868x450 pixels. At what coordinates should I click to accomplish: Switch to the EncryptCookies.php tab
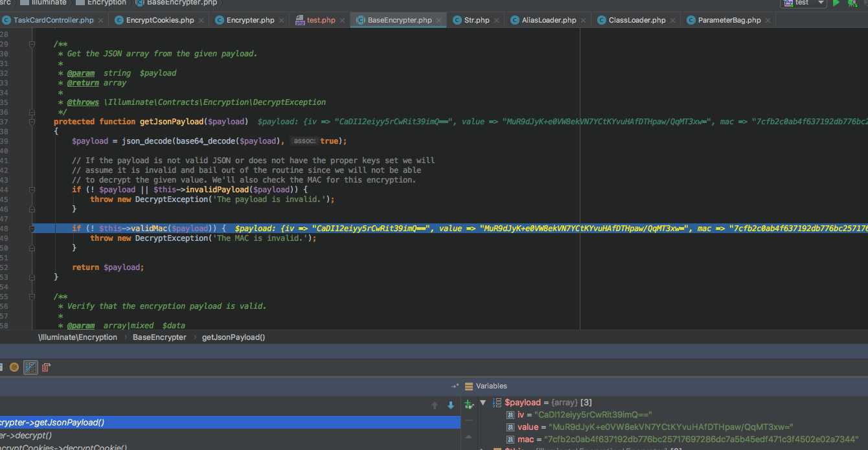160,20
